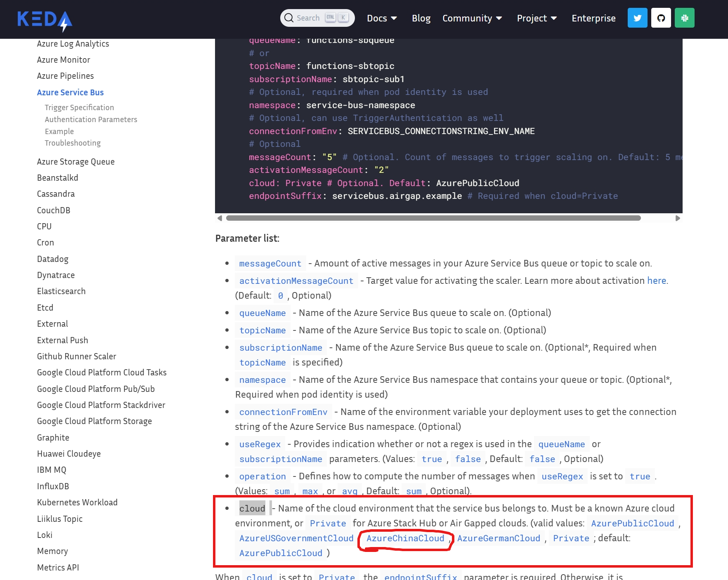
Task: Open Azure Pipelines scaler page
Action: [x=65, y=76]
